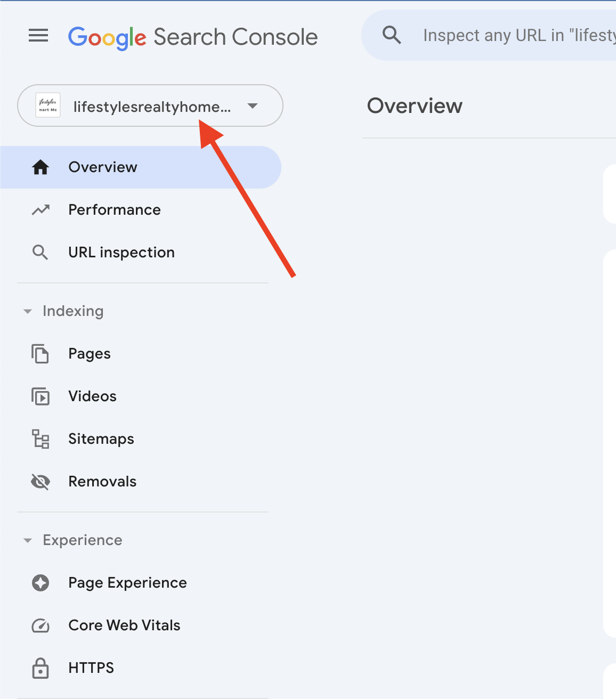Click the URL inspection magnifier icon
The height and width of the screenshot is (699, 616).
pyautogui.click(x=40, y=253)
